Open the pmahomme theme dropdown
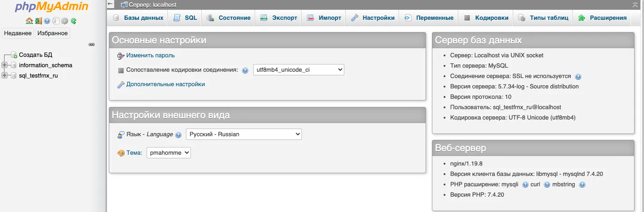Viewport: 644px width, 212px height. click(168, 153)
